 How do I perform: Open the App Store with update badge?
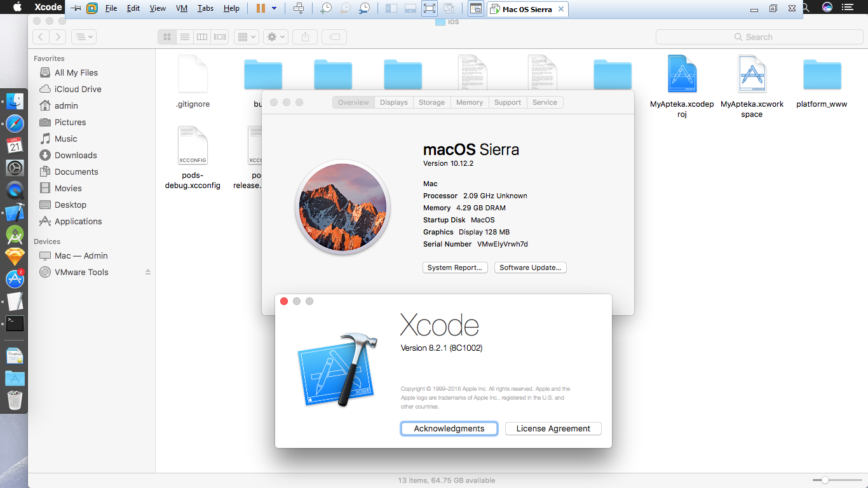(x=15, y=279)
